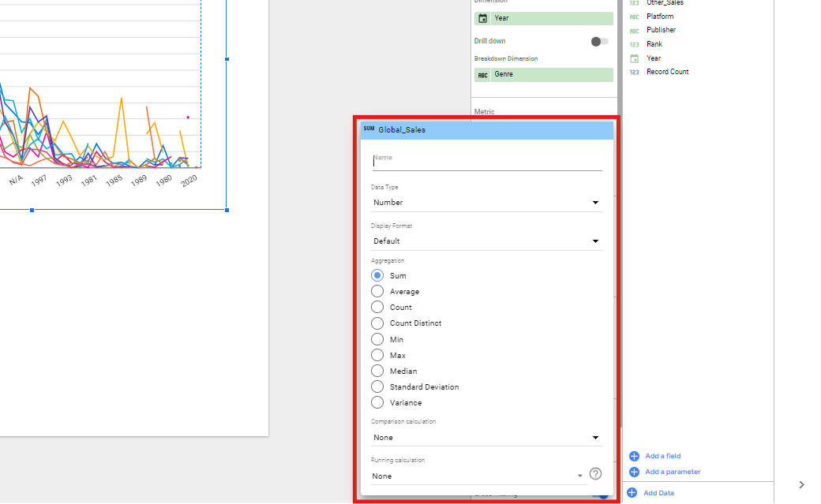
Task: Click the help icon next to Running calculation
Action: [x=596, y=474]
